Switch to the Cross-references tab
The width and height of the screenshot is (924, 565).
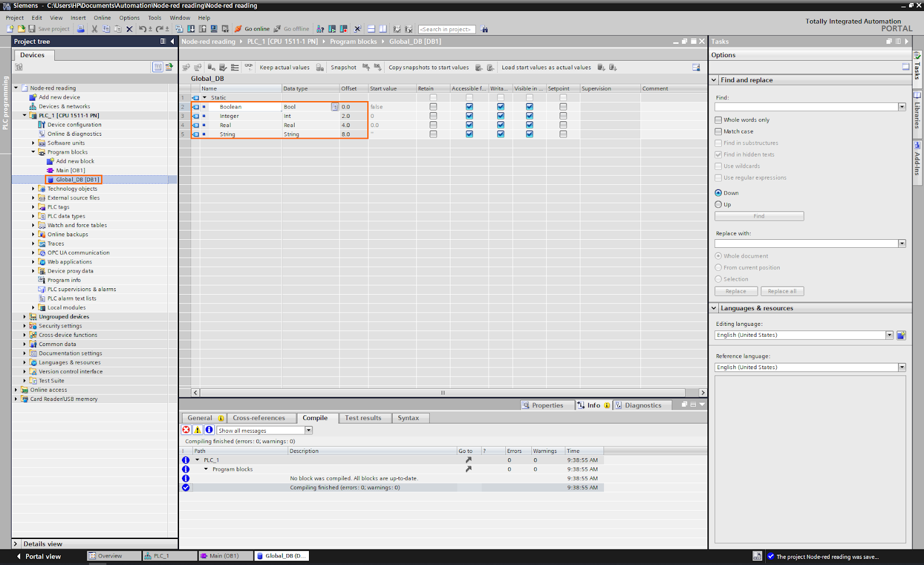(x=259, y=418)
